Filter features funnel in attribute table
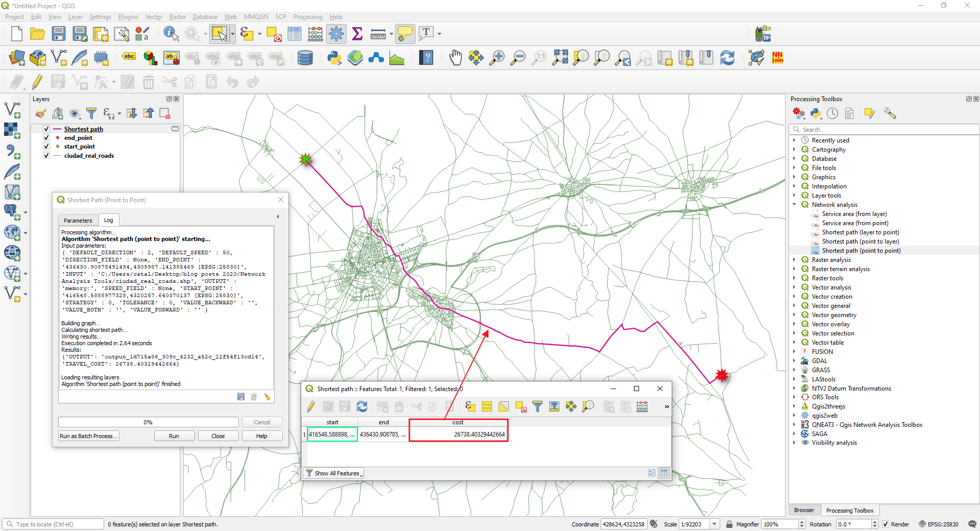The image size is (980, 531). point(537,406)
